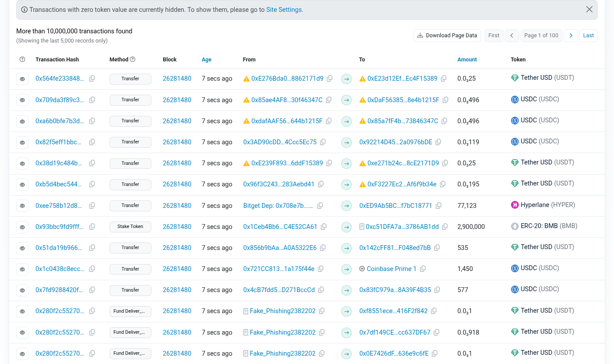Copy transaction hash 0xee758b12d8

tap(92, 205)
